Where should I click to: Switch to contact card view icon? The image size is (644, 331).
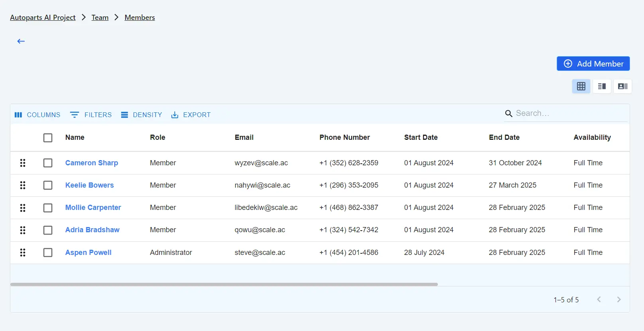pyautogui.click(x=622, y=86)
